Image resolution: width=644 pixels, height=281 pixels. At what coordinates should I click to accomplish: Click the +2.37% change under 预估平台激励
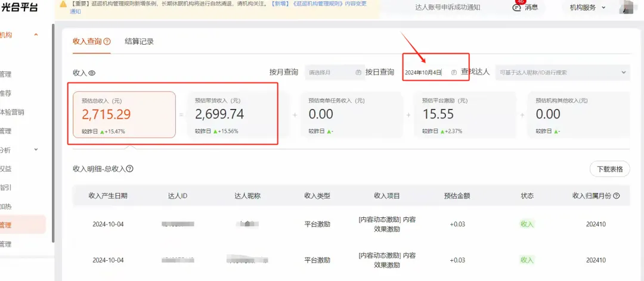[x=453, y=132]
